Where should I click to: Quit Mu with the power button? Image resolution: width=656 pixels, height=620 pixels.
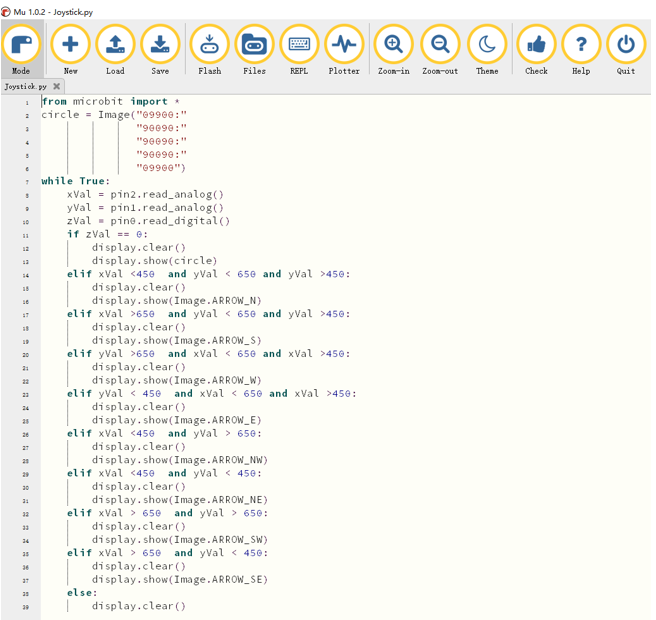tap(626, 49)
